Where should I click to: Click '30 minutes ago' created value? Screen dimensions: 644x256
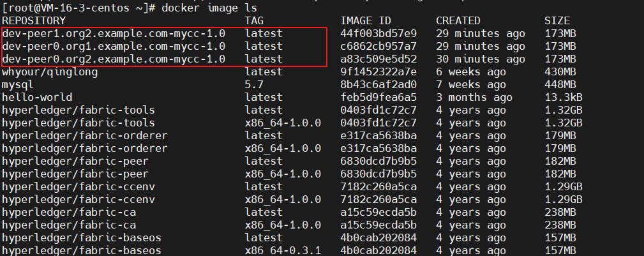click(x=481, y=59)
